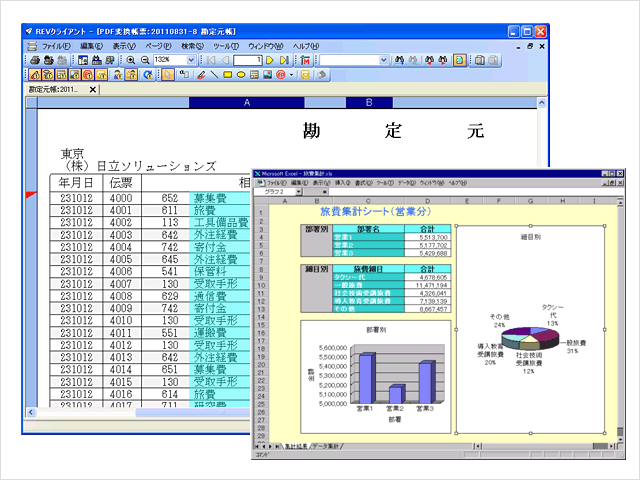Click the zoom out magnifier icon
Image resolution: width=640 pixels, height=480 pixels.
tap(145, 60)
